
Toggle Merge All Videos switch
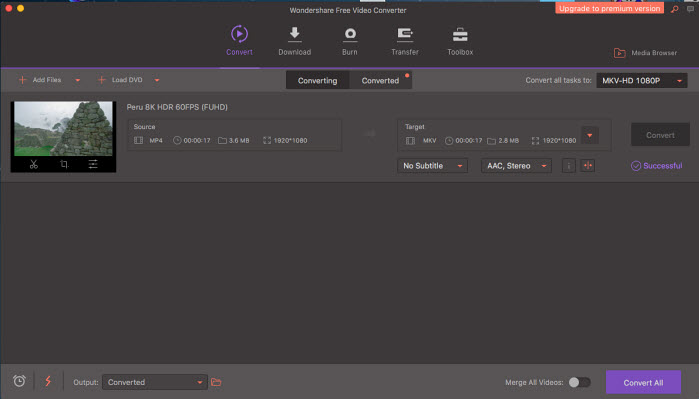tap(580, 382)
